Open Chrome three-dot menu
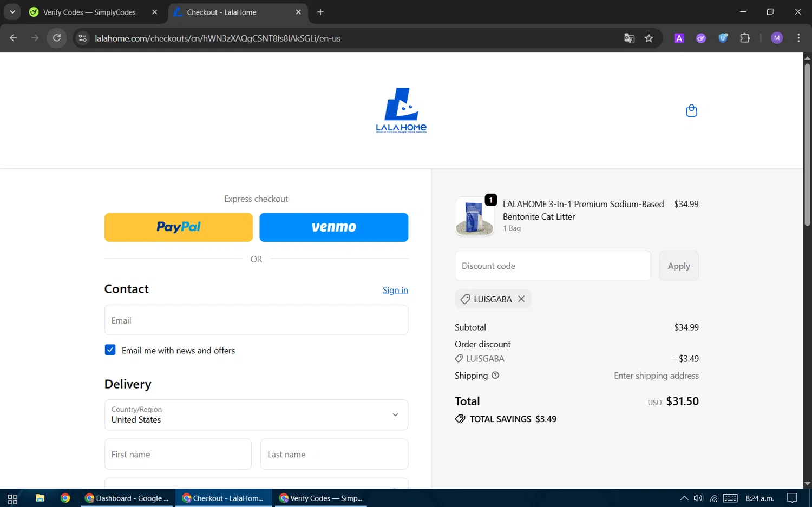812x507 pixels. tap(798, 38)
